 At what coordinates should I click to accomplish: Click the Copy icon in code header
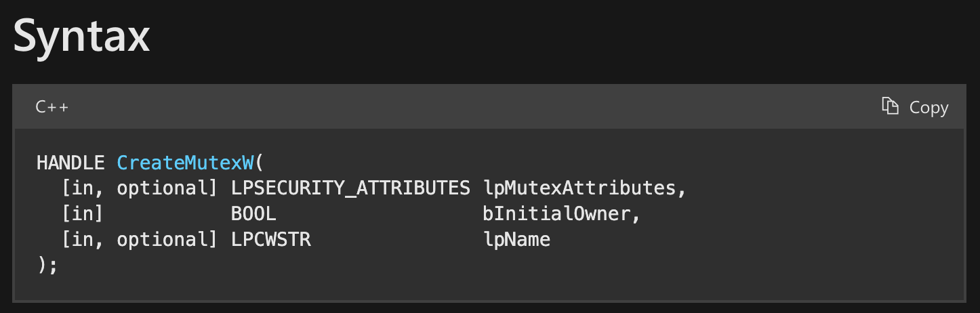889,107
